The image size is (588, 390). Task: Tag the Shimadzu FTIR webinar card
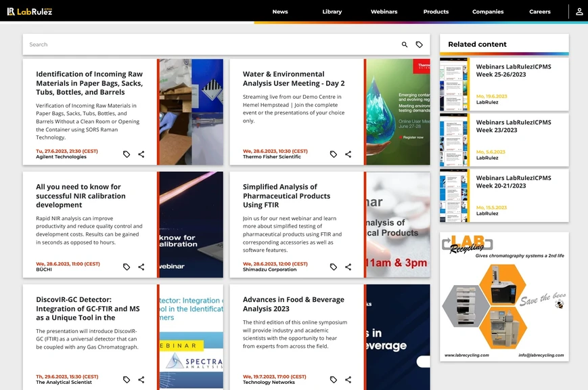pyautogui.click(x=334, y=267)
